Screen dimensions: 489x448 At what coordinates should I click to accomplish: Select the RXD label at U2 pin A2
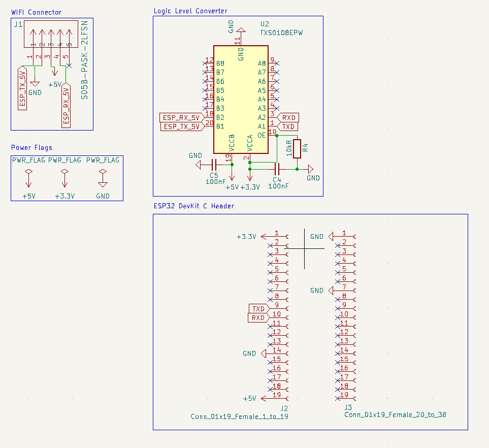pyautogui.click(x=288, y=118)
